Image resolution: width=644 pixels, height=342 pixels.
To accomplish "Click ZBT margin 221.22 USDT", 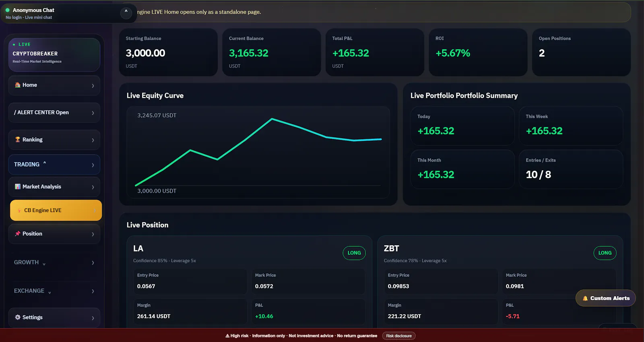I will (x=405, y=317).
